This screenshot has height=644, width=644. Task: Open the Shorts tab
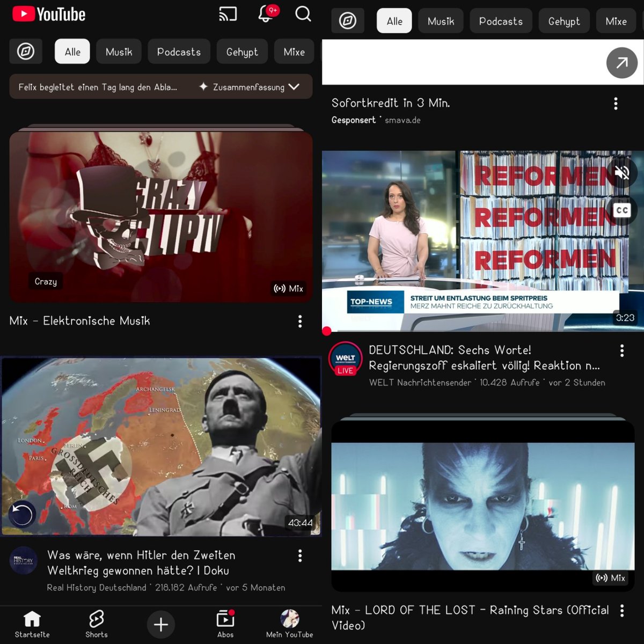coord(97,624)
